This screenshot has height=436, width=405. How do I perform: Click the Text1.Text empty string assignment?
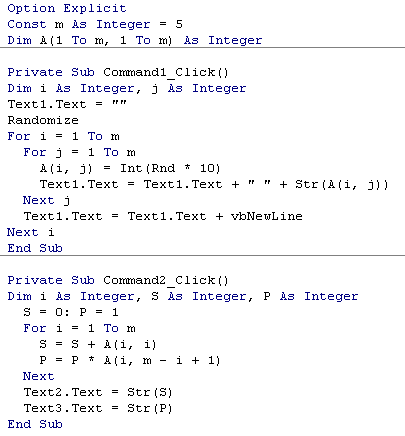pyautogui.click(x=67, y=104)
